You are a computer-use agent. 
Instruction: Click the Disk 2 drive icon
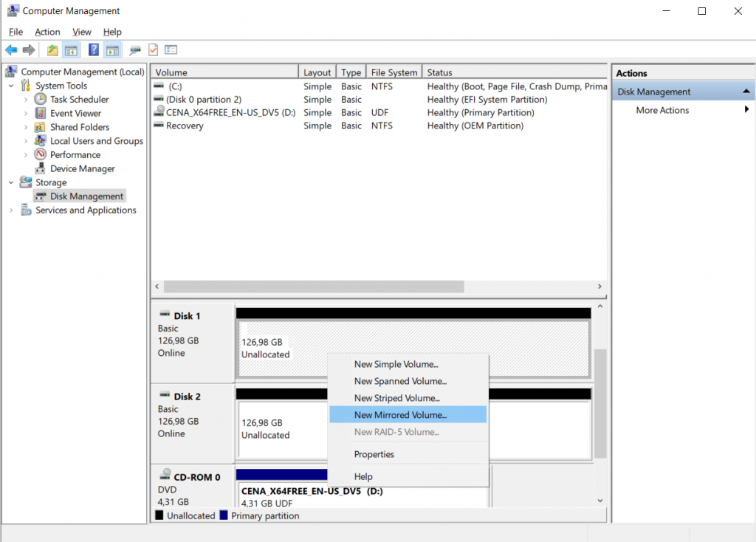[165, 394]
